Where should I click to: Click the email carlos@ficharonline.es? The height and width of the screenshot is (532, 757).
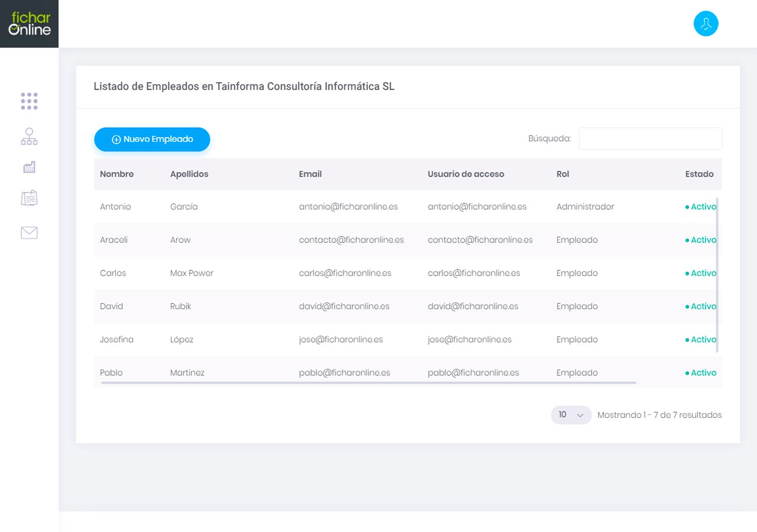345,273
